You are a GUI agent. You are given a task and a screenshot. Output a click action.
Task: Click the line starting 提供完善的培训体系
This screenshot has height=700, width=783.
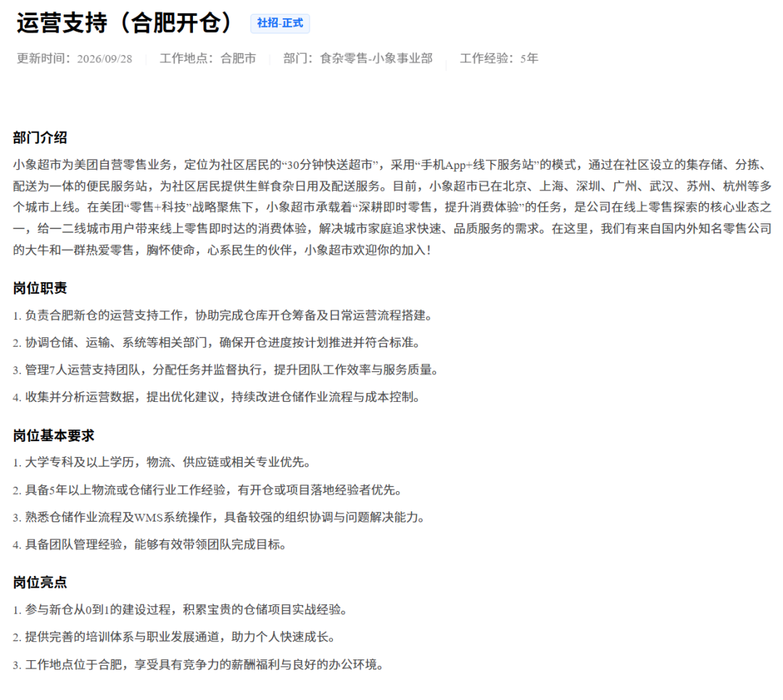pos(174,637)
